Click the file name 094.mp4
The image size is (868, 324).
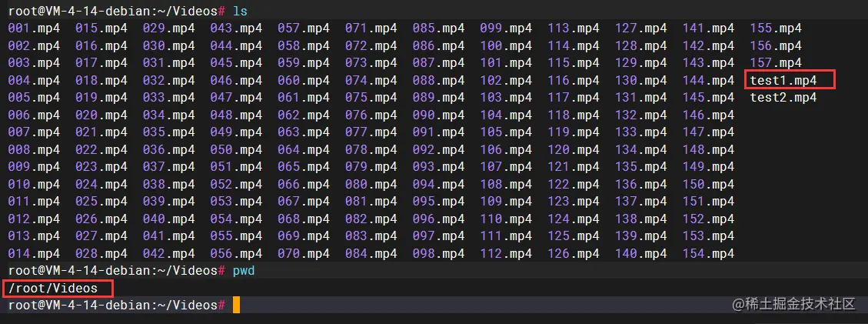click(438, 185)
